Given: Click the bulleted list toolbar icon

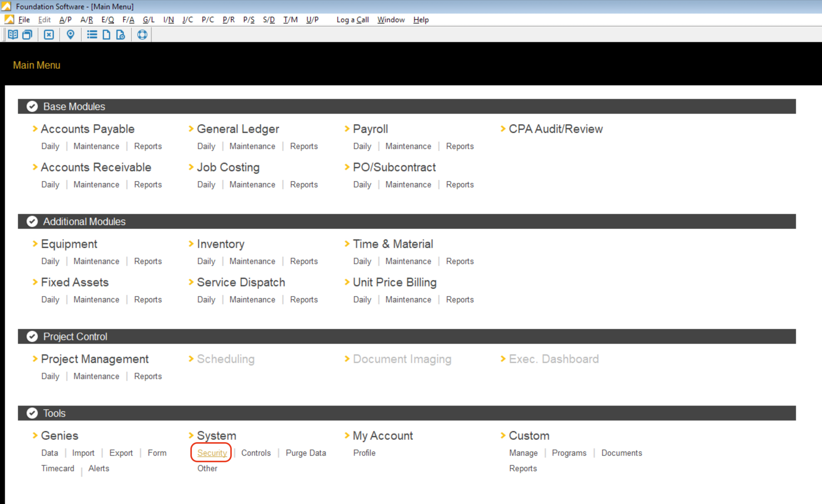Looking at the screenshot, I should [x=92, y=34].
